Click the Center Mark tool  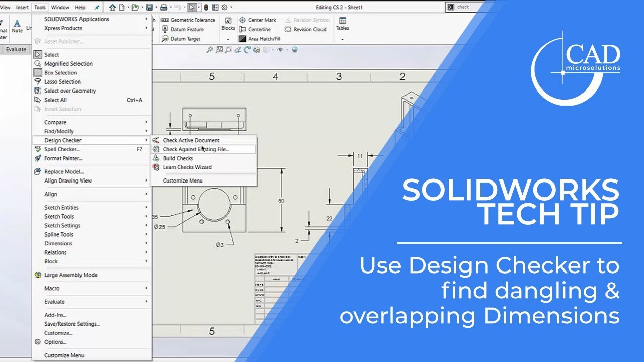[258, 20]
